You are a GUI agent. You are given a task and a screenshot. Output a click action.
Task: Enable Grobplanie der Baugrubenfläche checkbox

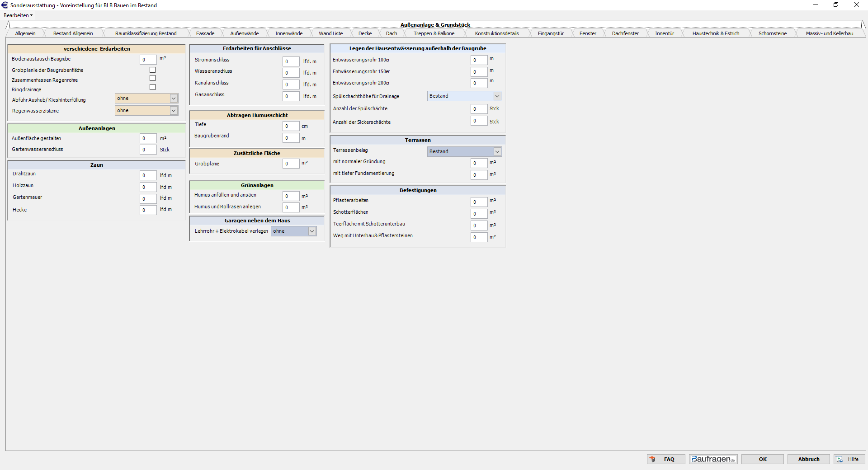tap(152, 70)
